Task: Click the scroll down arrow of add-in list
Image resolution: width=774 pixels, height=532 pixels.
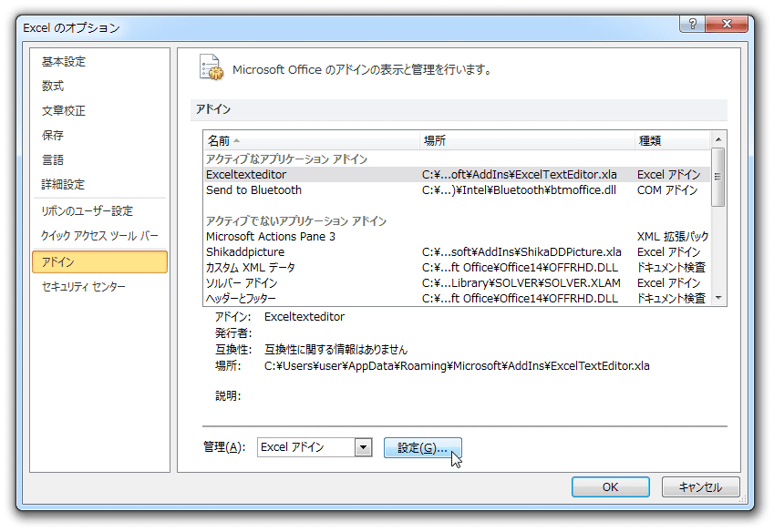Action: click(718, 297)
